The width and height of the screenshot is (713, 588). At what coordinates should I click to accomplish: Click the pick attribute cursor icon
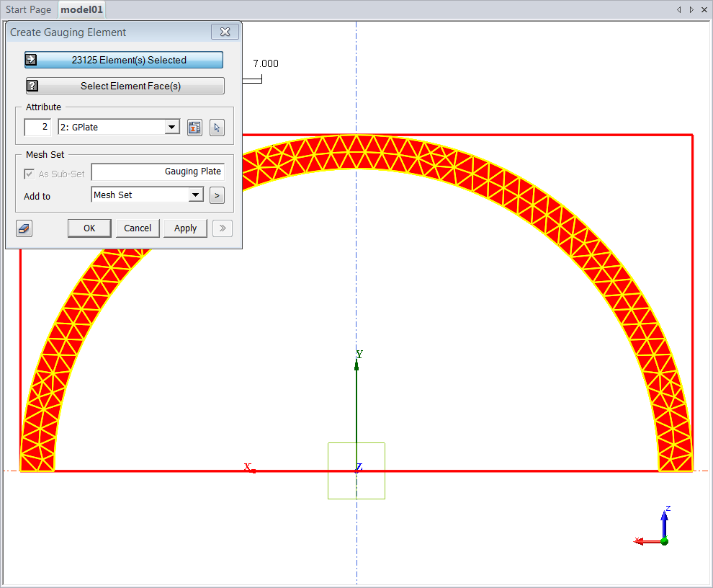click(218, 128)
